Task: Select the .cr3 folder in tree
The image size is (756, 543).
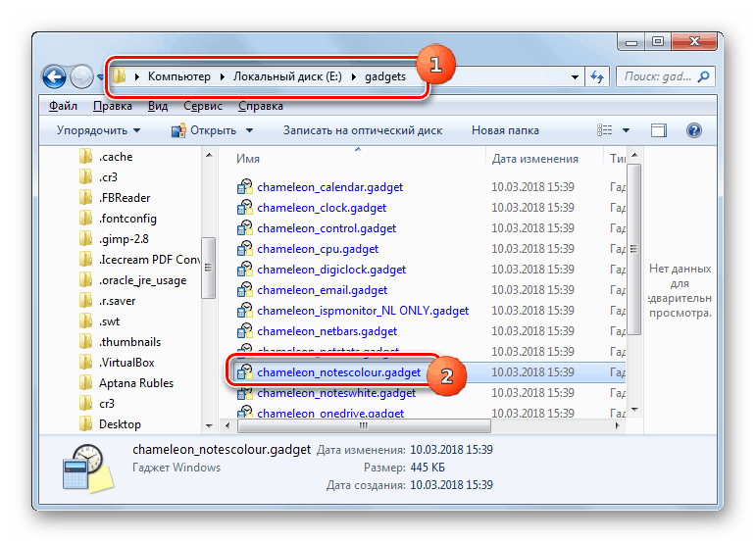Action: coord(108,177)
